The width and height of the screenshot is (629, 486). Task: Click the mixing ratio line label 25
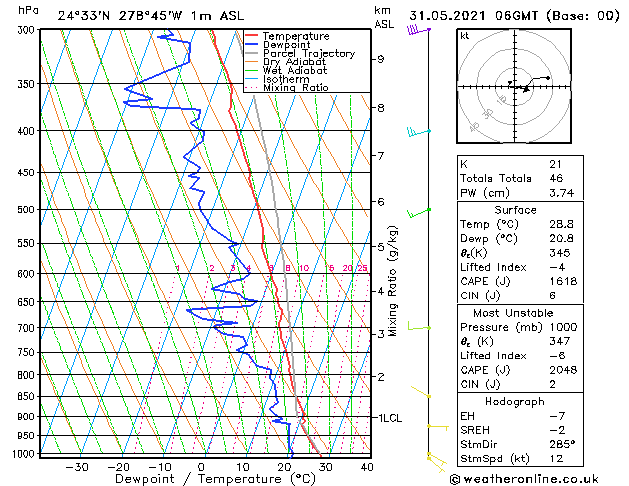click(363, 268)
